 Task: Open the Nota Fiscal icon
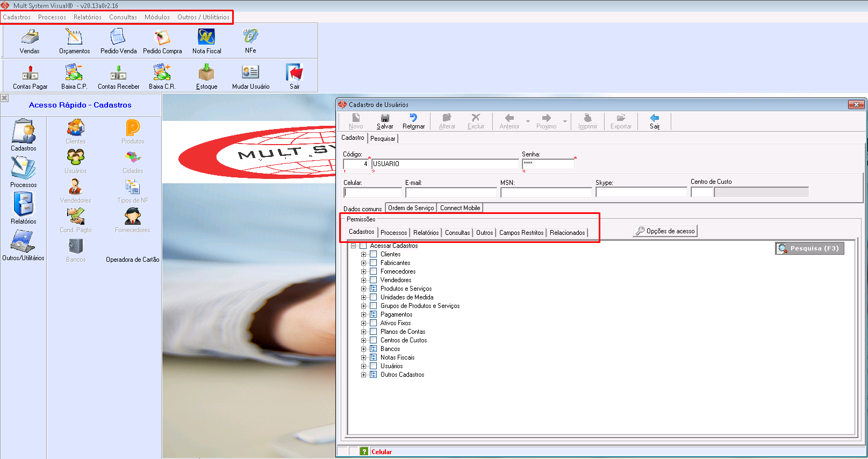pos(206,41)
